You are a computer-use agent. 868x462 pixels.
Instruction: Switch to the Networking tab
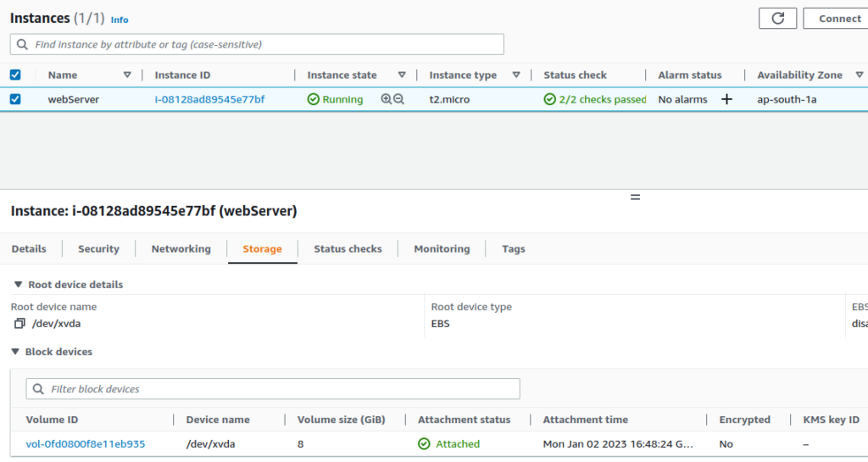coord(181,249)
